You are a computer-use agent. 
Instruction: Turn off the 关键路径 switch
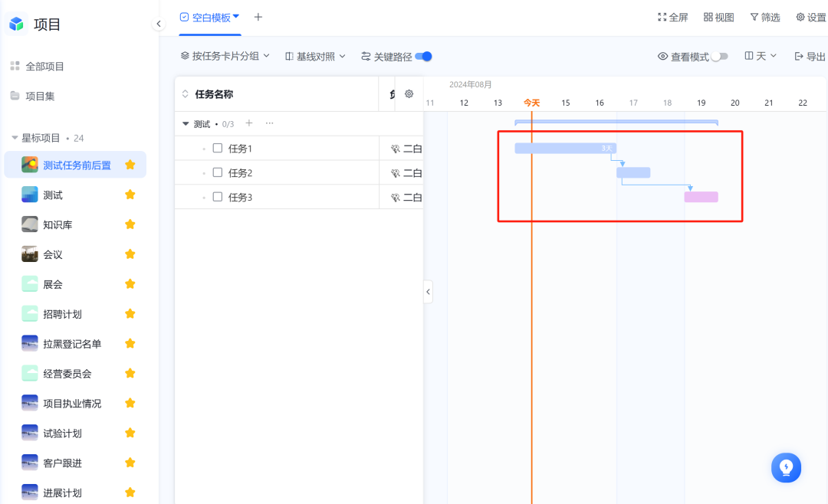pyautogui.click(x=423, y=57)
